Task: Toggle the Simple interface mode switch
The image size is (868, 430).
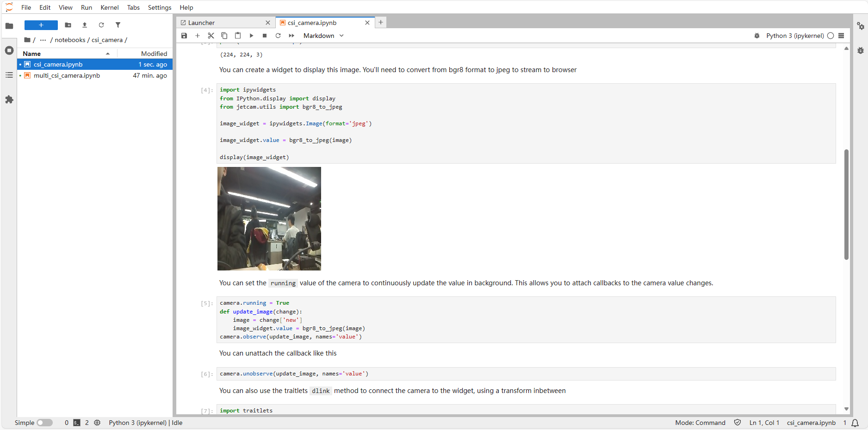Action: coord(45,423)
